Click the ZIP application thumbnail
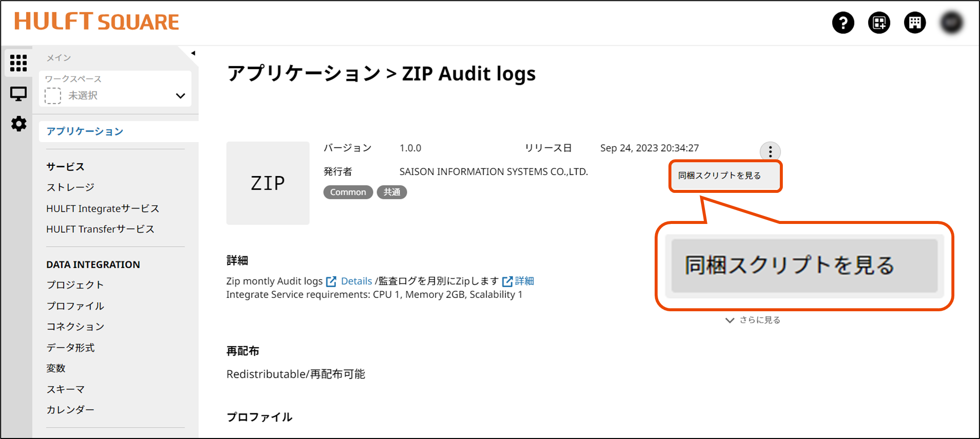980x439 pixels. 268,183
